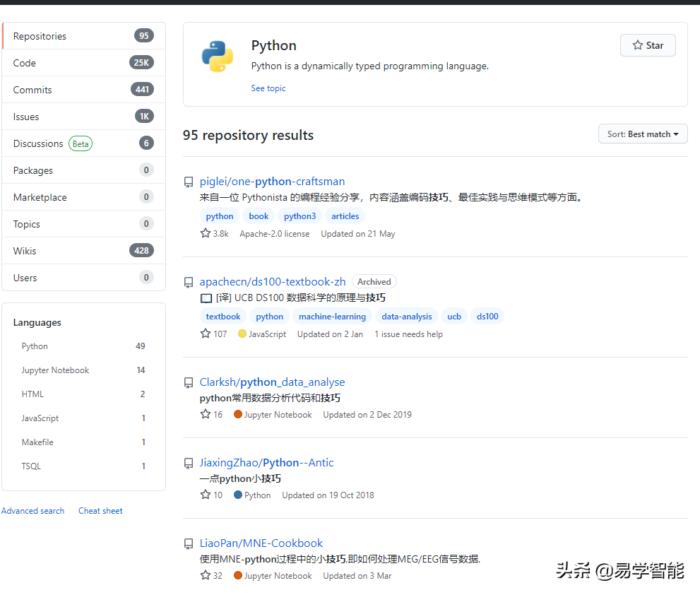The image size is (700, 595).
Task: Click 'Apache-2.0 license' text
Action: tap(275, 234)
